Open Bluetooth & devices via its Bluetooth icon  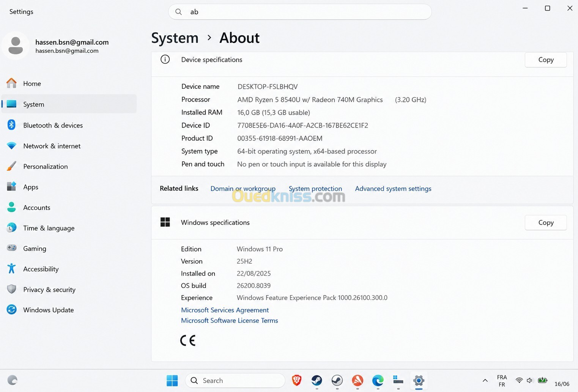click(x=11, y=125)
